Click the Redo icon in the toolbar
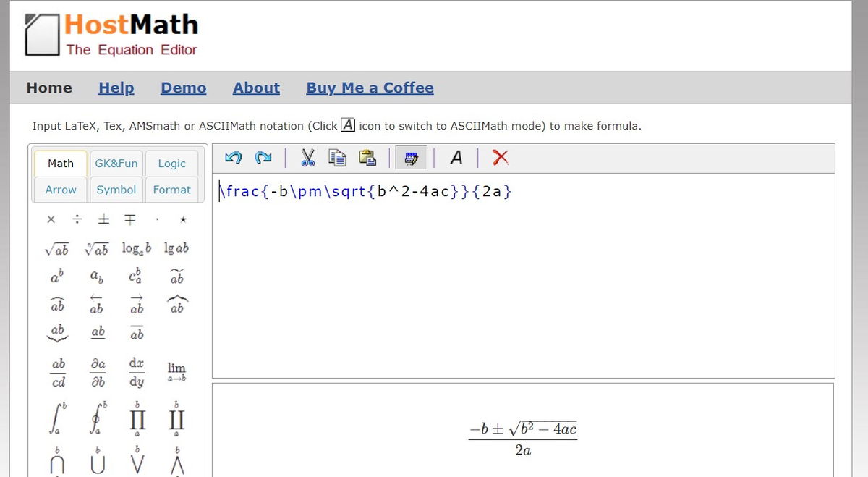The image size is (868, 477). coord(263,157)
